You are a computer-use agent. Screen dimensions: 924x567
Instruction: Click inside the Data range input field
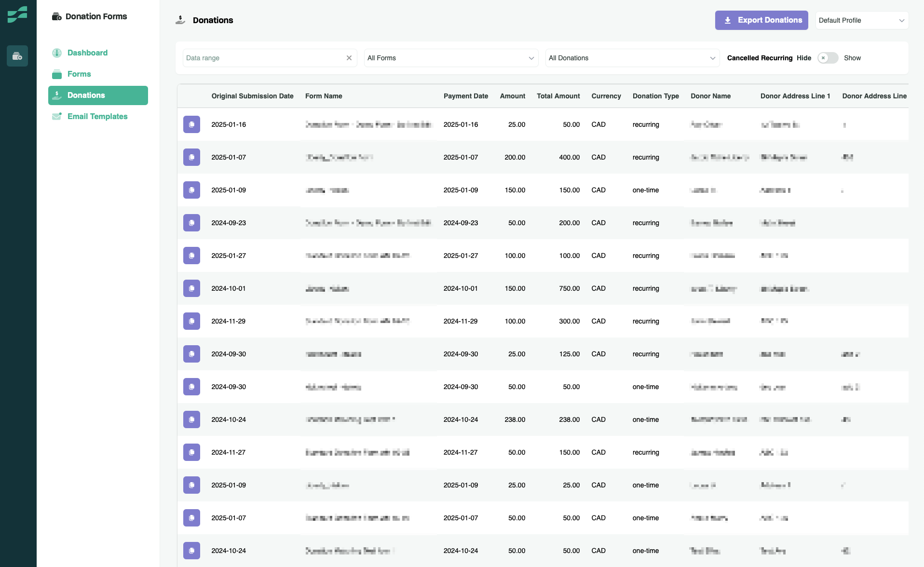pos(260,57)
